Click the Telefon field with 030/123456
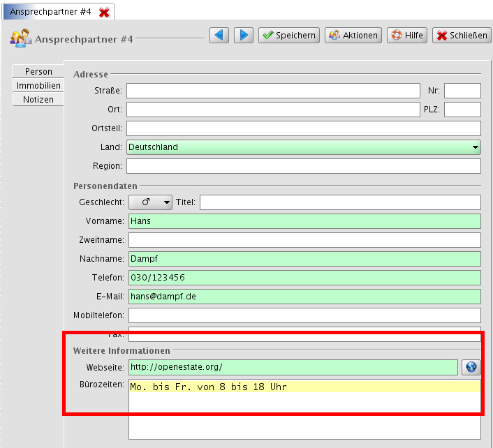493x448 pixels. [x=304, y=278]
